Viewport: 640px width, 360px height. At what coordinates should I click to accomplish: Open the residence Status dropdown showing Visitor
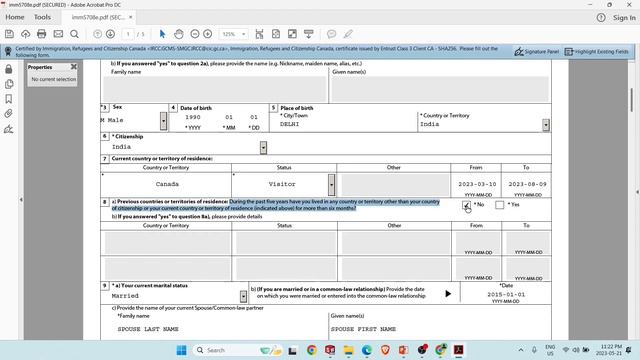331,184
